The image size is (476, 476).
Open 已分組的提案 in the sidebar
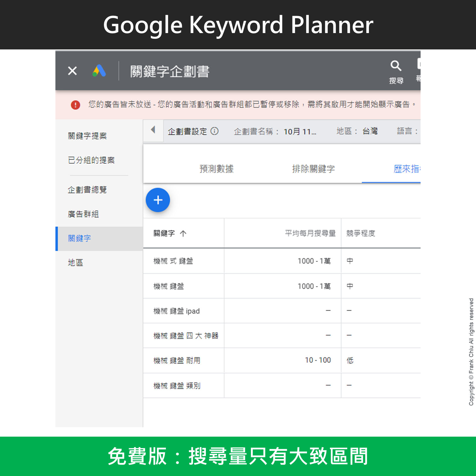[x=91, y=160]
